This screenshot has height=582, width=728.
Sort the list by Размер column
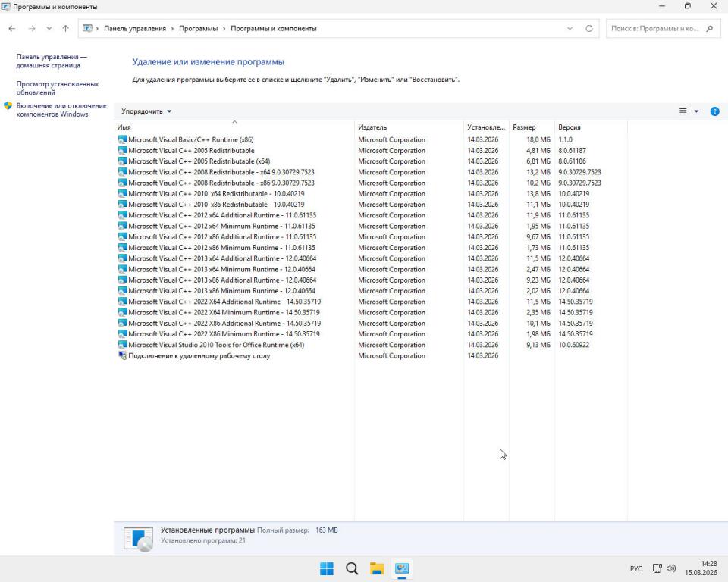coord(524,127)
